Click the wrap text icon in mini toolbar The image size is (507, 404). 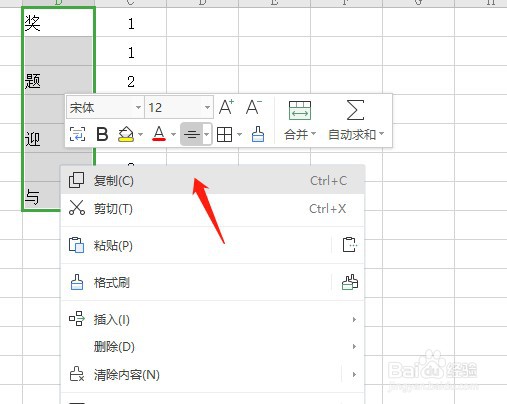click(x=77, y=134)
